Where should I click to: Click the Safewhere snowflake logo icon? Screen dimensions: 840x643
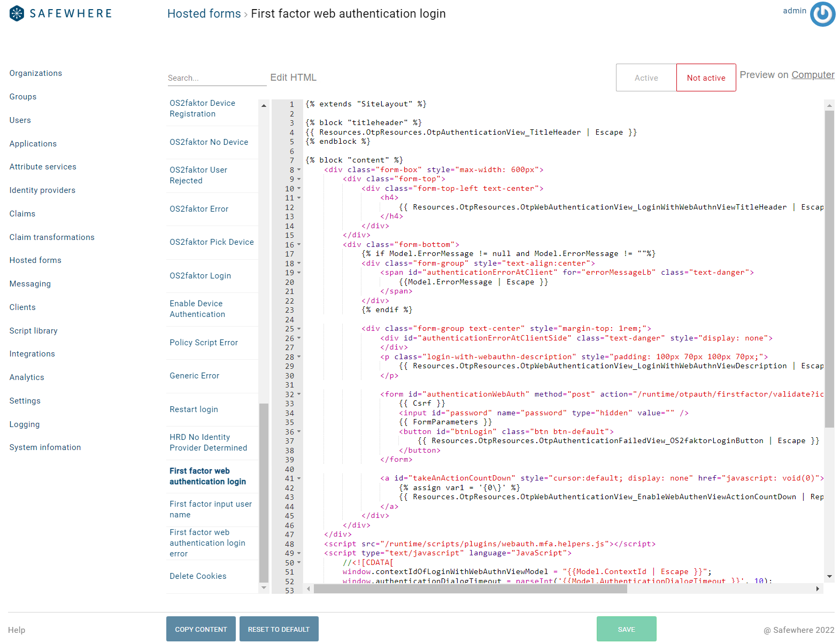pyautogui.click(x=17, y=13)
